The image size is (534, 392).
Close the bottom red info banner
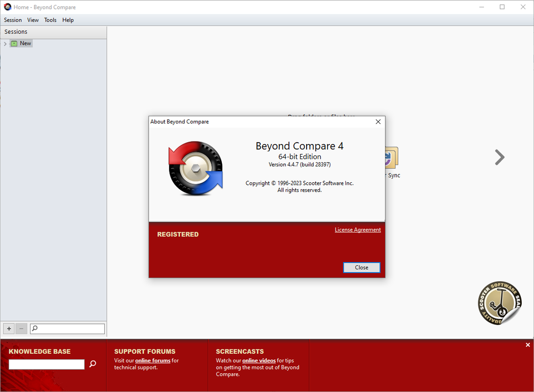(528, 345)
